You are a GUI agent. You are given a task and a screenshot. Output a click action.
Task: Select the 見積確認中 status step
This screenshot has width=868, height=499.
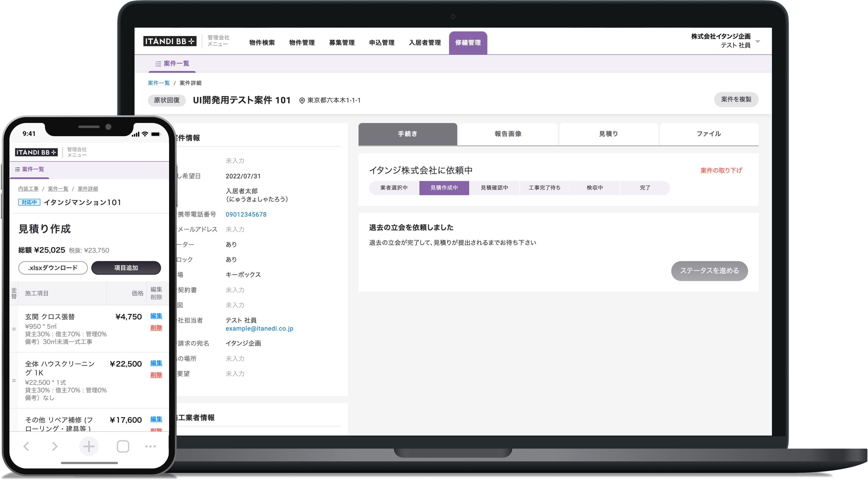click(494, 188)
